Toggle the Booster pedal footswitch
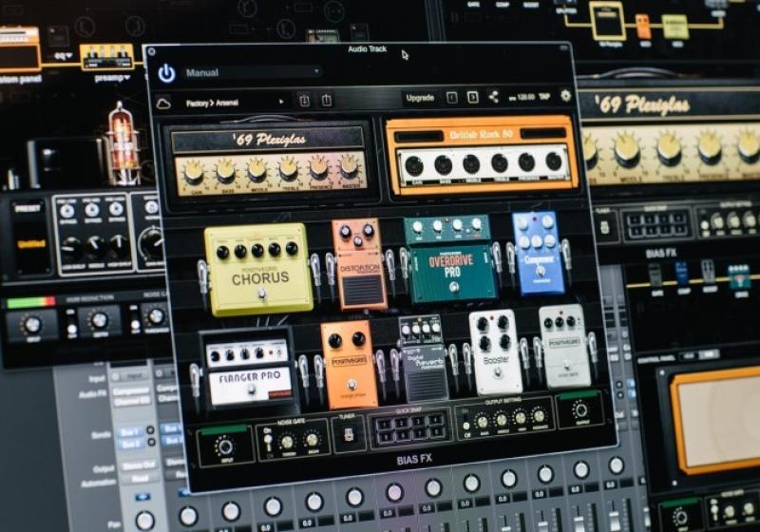 coord(497,373)
